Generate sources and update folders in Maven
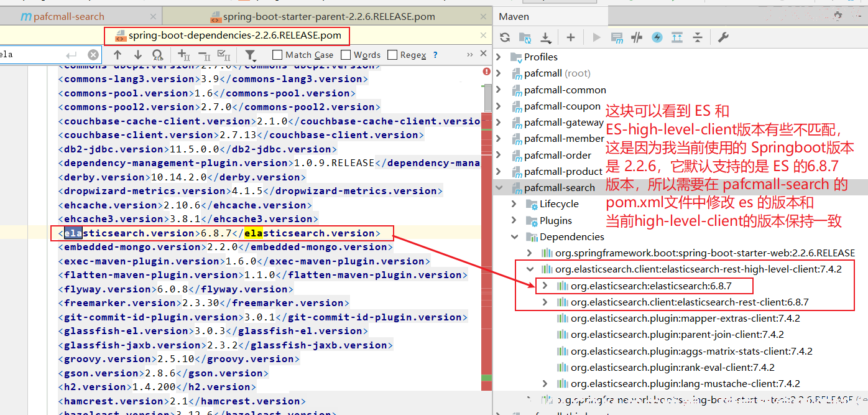This screenshot has height=415, width=868. 525,37
